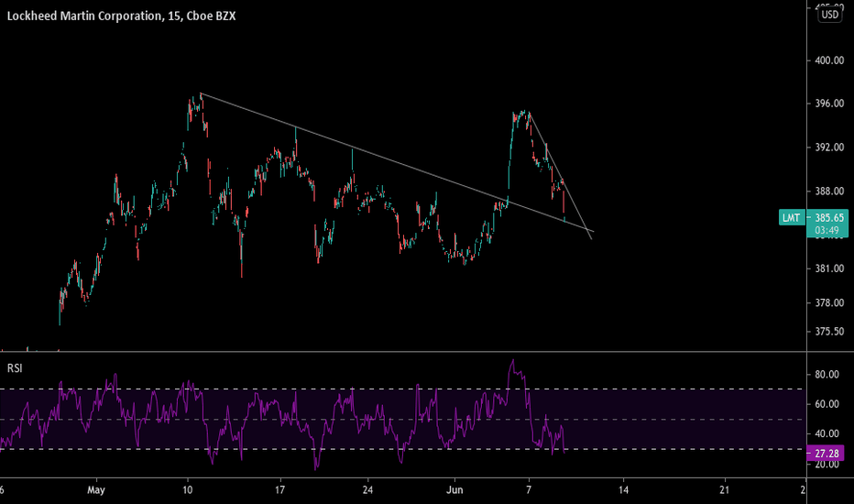Select the steep short trendline from June 7 peak

point(561,176)
